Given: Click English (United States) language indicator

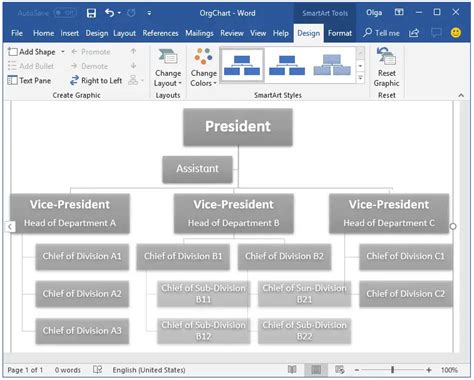Looking at the screenshot, I should click(x=149, y=370).
